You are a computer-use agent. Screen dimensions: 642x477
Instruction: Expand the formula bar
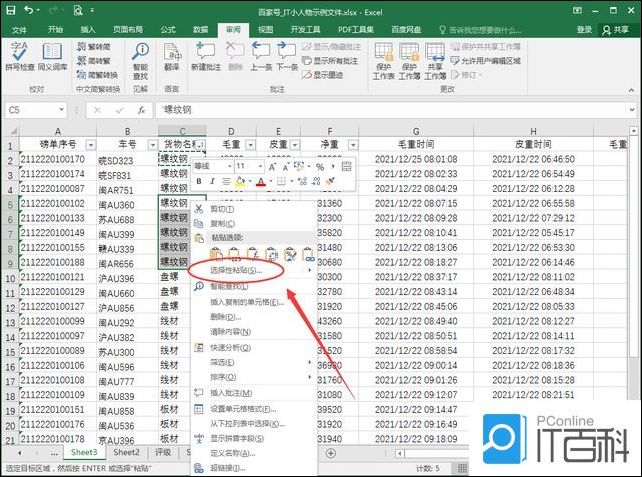point(632,110)
